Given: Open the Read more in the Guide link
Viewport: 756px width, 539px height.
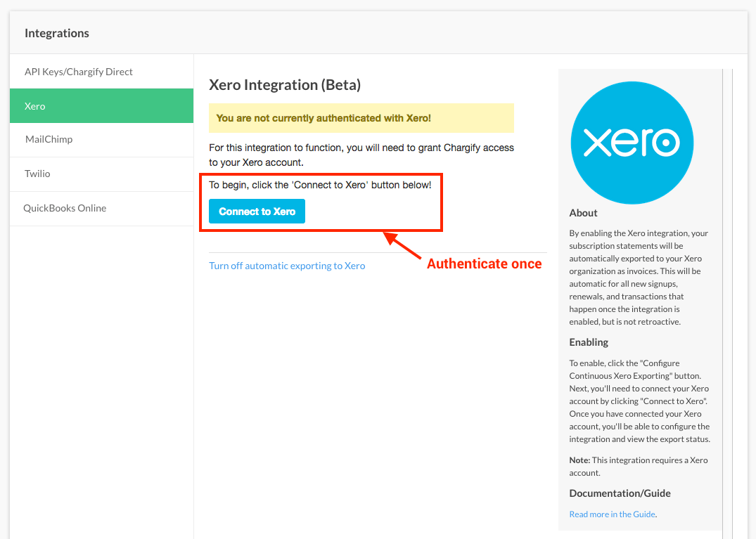Looking at the screenshot, I should click(x=612, y=514).
